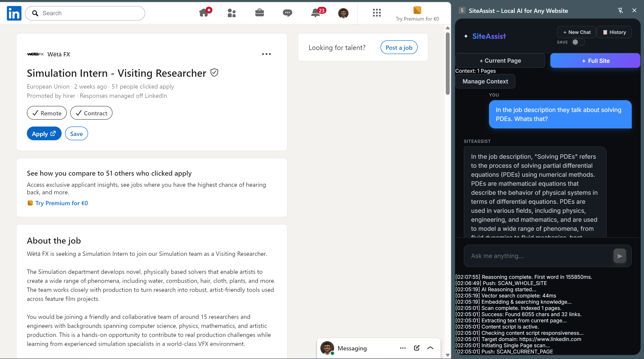This screenshot has height=359, width=644.
Task: Open the Wētā FX company name link
Action: click(59, 54)
